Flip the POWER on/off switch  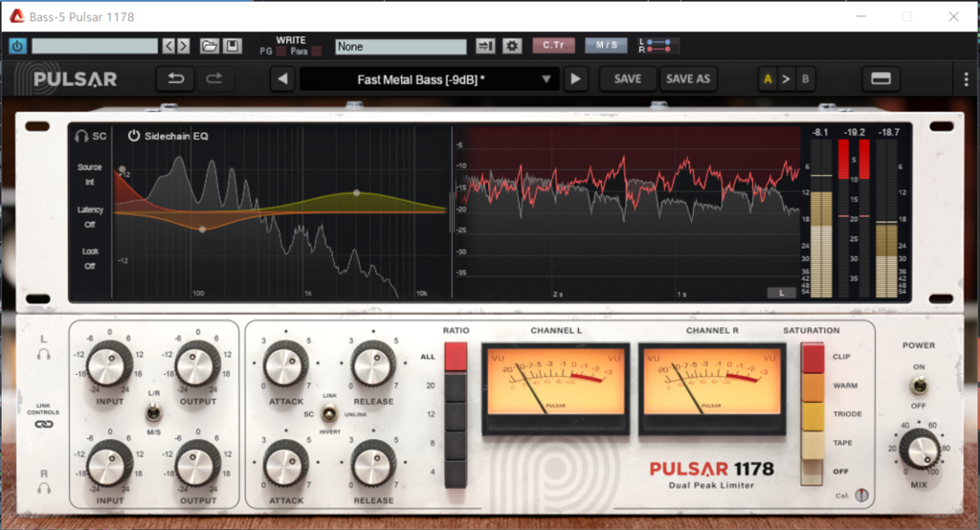(919, 386)
